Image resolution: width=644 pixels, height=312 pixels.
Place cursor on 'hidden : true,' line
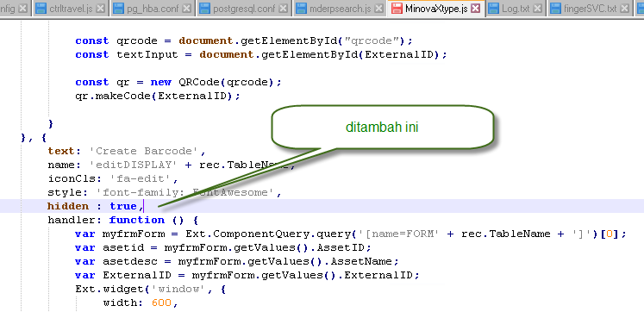point(322,206)
